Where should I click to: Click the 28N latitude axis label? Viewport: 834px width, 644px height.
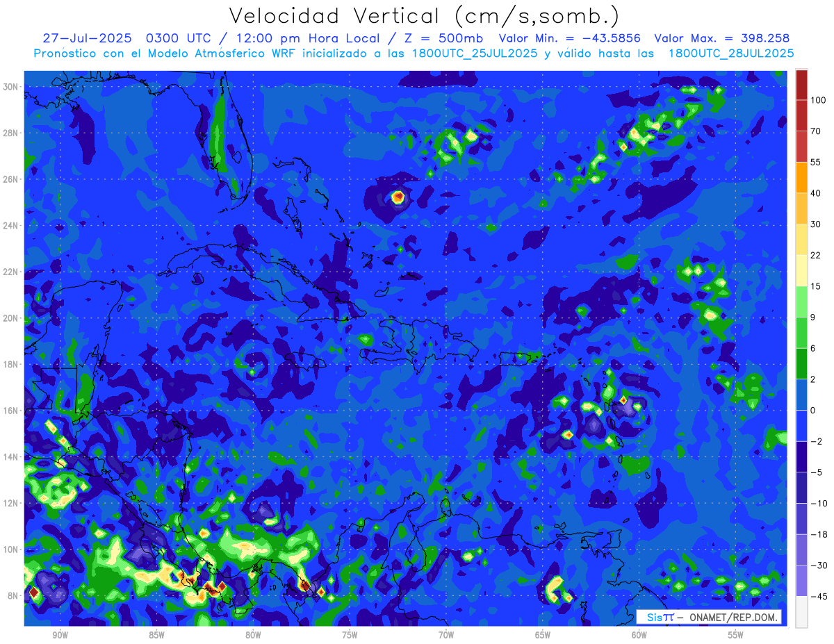[x=12, y=133]
